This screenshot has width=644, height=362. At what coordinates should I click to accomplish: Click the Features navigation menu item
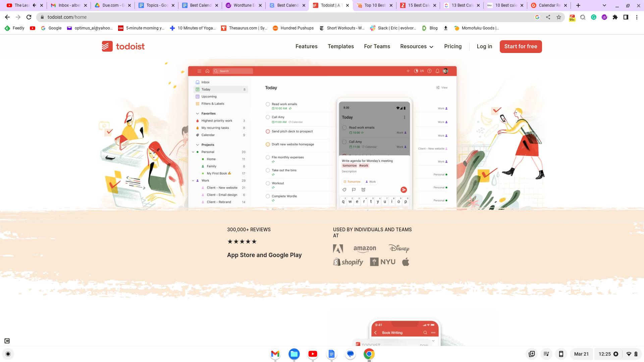click(307, 46)
